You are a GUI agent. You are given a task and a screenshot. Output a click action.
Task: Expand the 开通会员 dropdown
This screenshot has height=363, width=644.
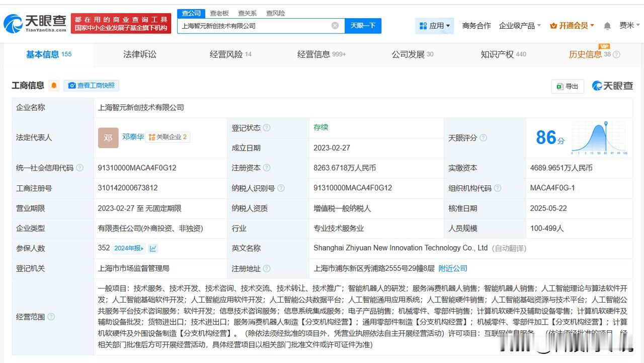pyautogui.click(x=572, y=26)
